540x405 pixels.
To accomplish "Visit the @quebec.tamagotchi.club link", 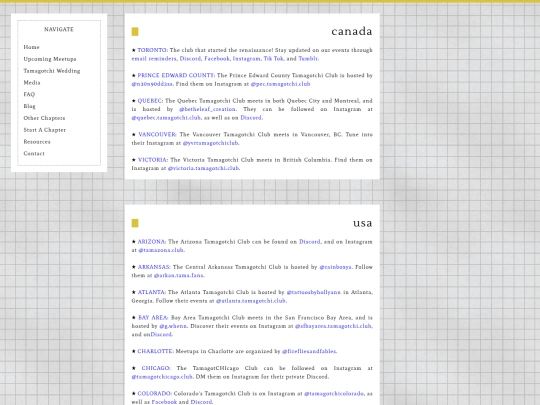I will [166, 118].
